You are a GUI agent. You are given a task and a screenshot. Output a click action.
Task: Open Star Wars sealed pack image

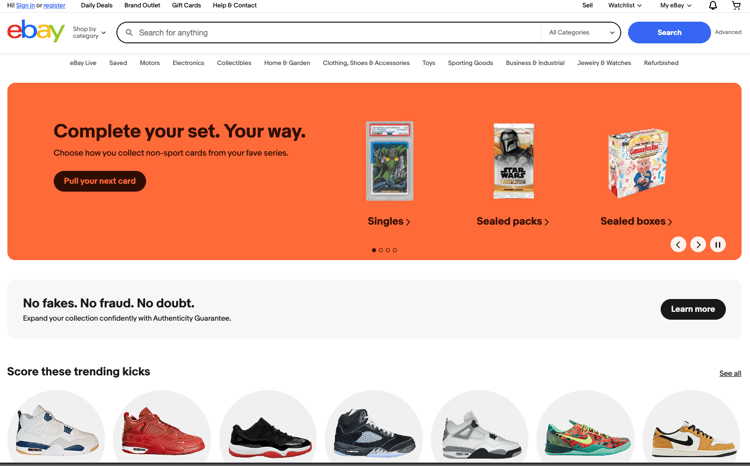click(513, 161)
